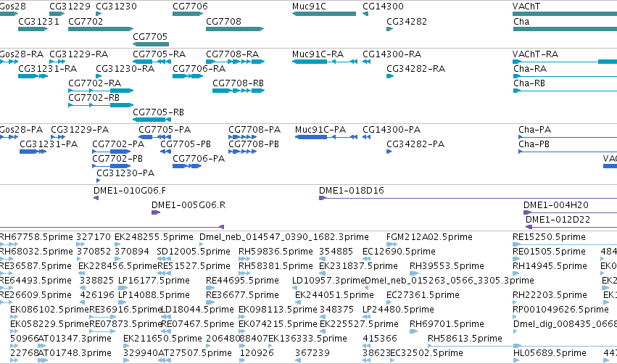Viewport: 617px width, 364px height.
Task: Open protein Cha-PB
Action: (568, 152)
